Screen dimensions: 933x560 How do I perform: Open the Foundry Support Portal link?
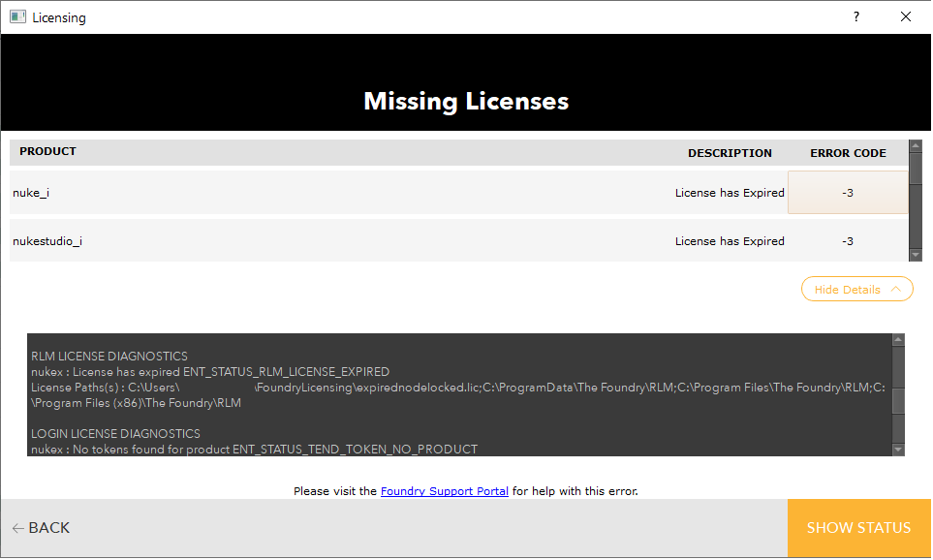click(x=445, y=491)
